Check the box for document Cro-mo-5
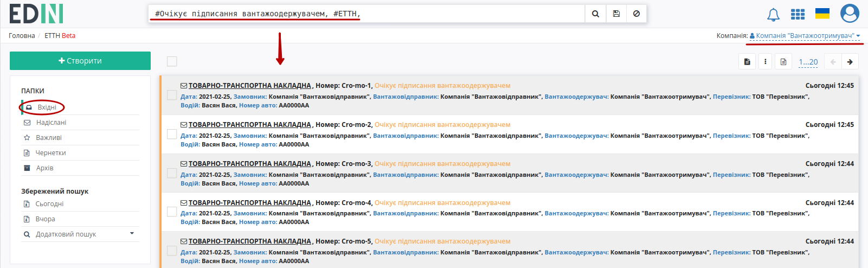Image resolution: width=868 pixels, height=268 pixels. (172, 251)
